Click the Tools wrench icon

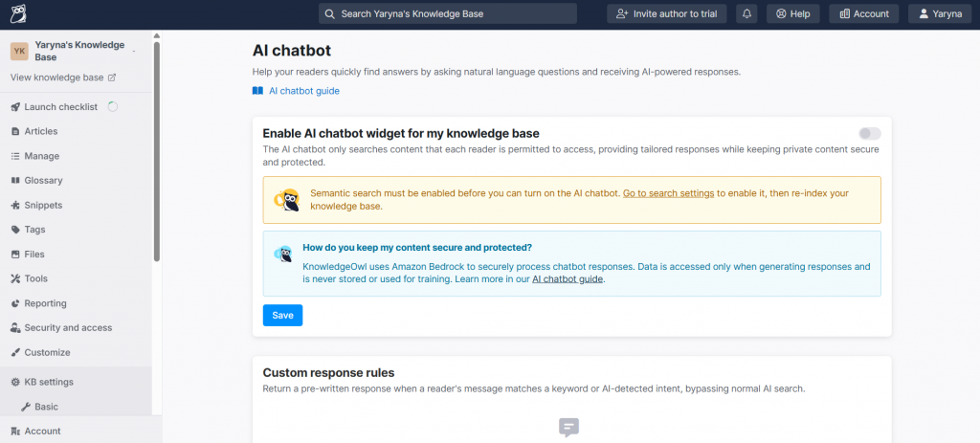tap(15, 278)
